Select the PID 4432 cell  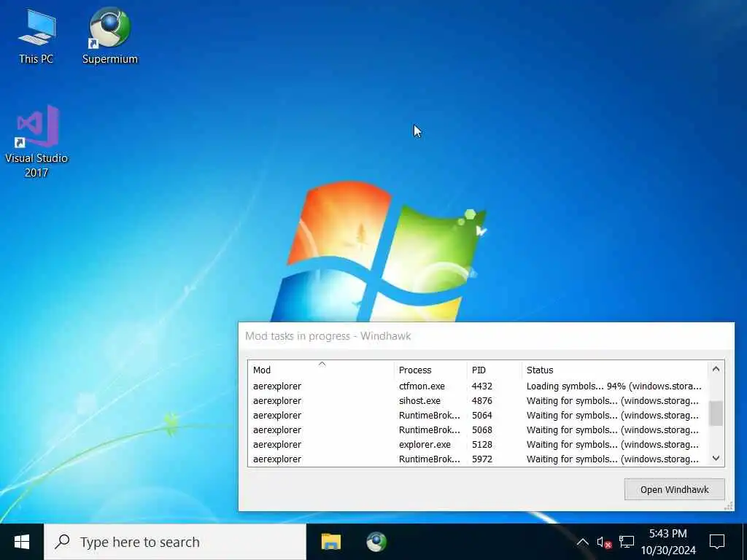482,386
